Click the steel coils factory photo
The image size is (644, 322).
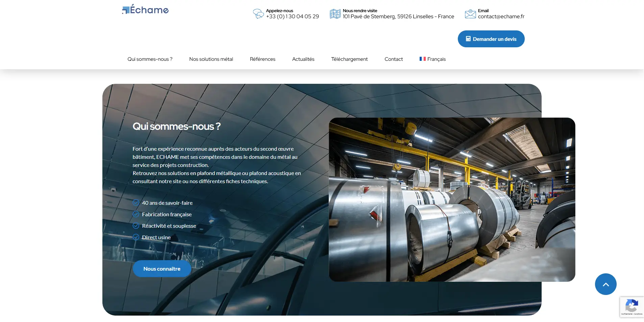tap(452, 199)
